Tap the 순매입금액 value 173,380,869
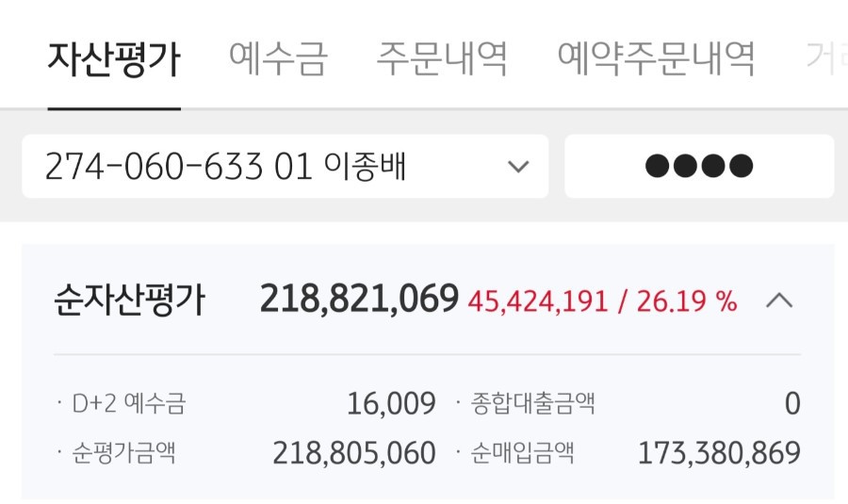Image resolution: width=848 pixels, height=504 pixels. pos(719,453)
